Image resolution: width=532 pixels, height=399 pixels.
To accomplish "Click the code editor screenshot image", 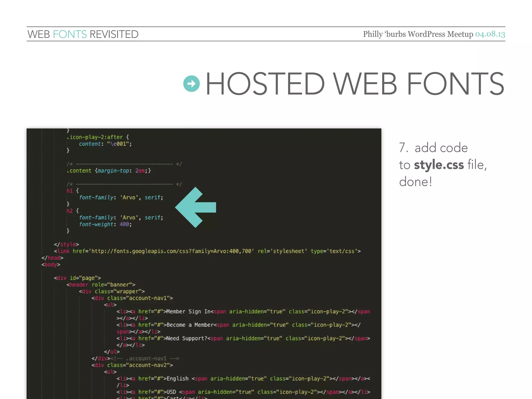I will (204, 264).
